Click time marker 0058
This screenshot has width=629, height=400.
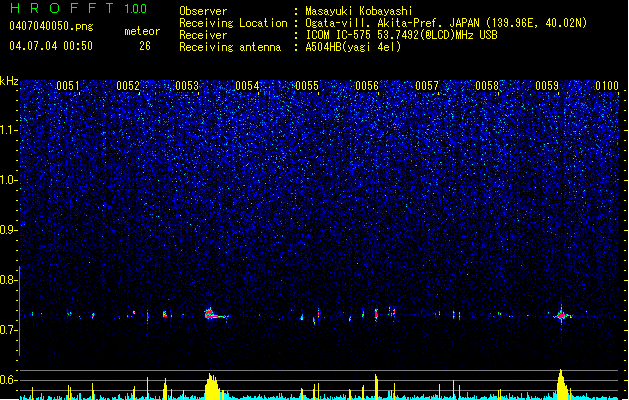click(487, 86)
